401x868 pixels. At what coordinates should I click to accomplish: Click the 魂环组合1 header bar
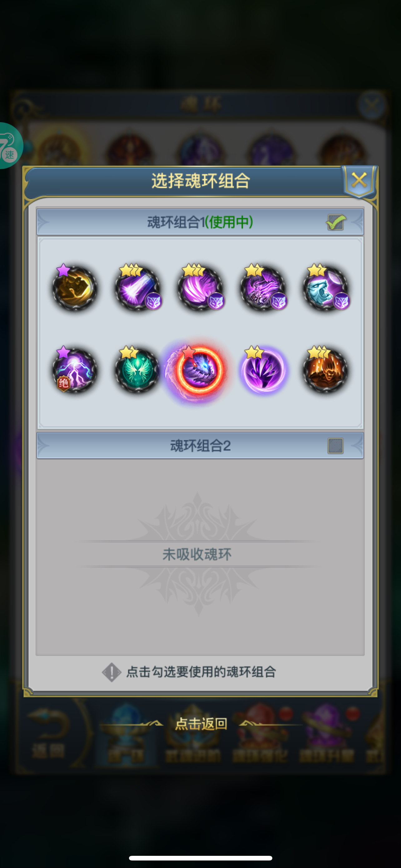pyautogui.click(x=200, y=222)
